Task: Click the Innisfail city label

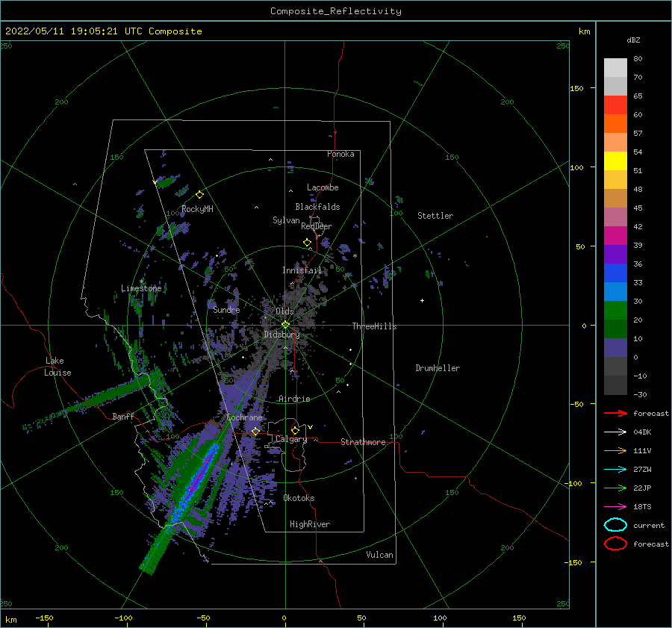Action: (302, 270)
